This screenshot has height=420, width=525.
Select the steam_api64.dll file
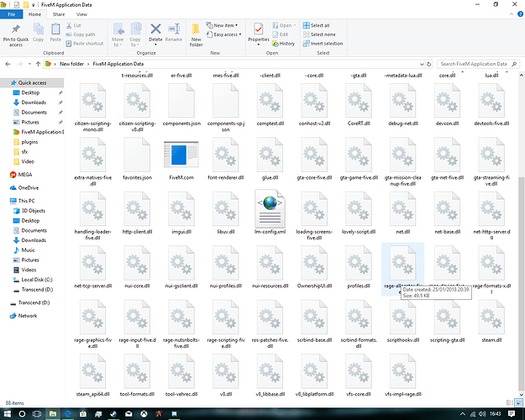(92, 375)
